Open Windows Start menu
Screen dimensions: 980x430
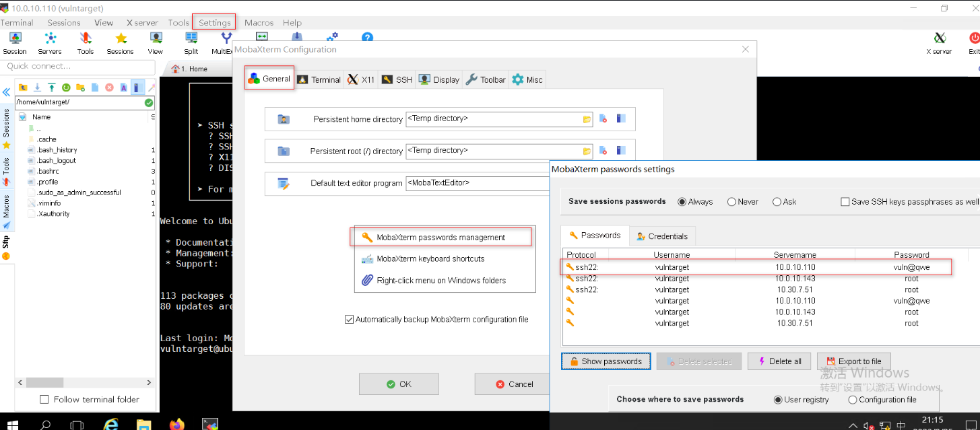(11, 425)
